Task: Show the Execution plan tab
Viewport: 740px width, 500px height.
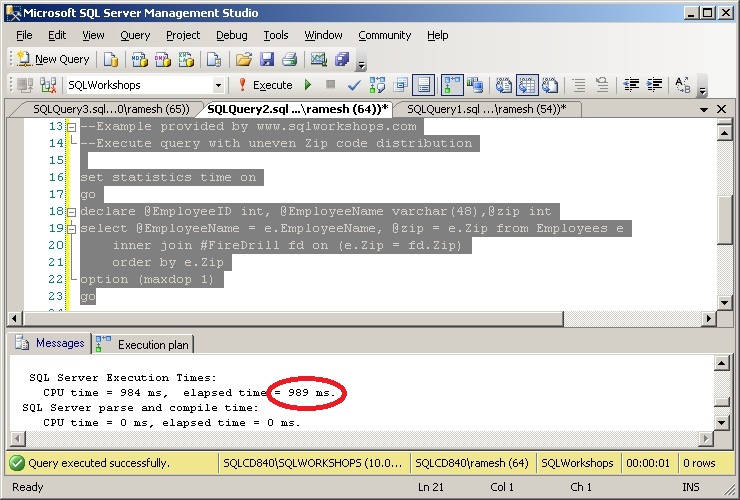Action: pyautogui.click(x=143, y=345)
